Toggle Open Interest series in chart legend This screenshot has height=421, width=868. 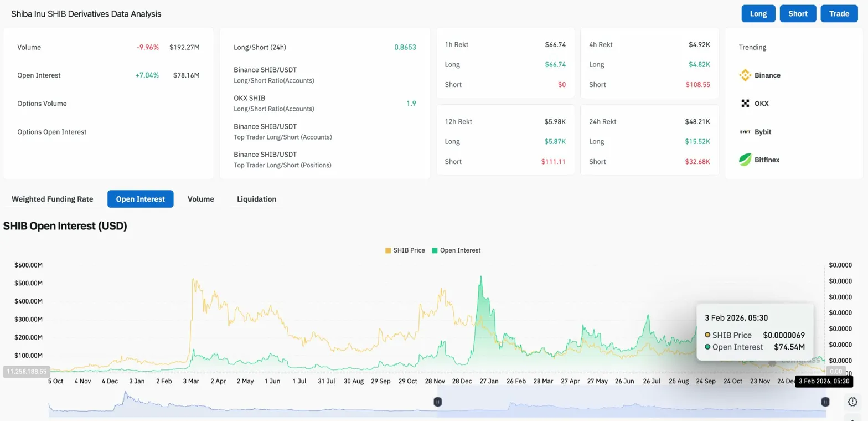(x=456, y=250)
